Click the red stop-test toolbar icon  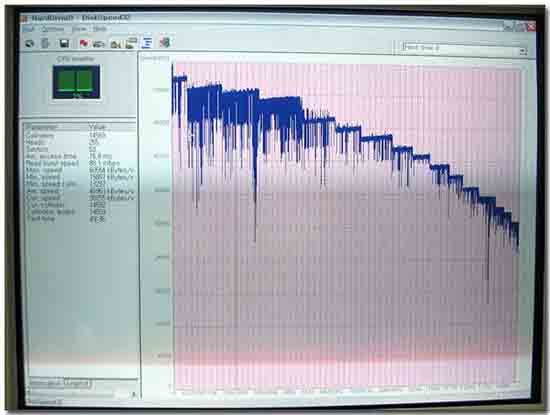[83, 43]
